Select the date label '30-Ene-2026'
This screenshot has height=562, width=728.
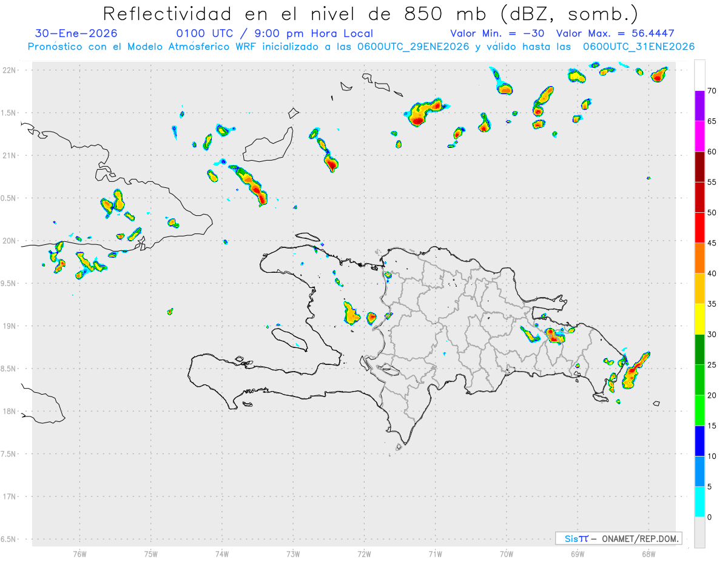[x=76, y=33]
